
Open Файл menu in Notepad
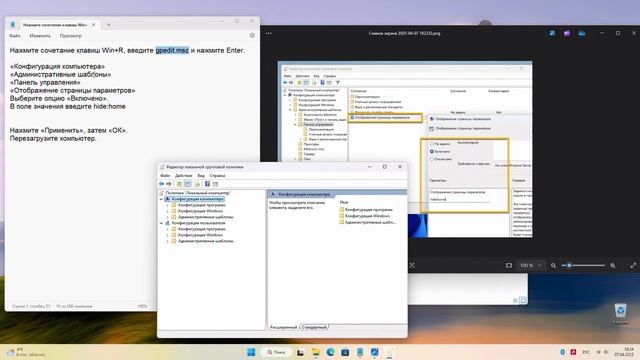click(x=15, y=36)
